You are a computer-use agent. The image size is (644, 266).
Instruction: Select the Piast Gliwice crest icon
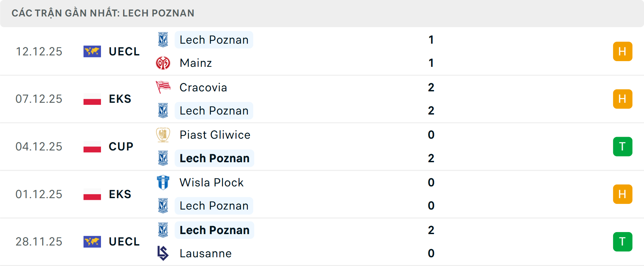[x=163, y=135]
